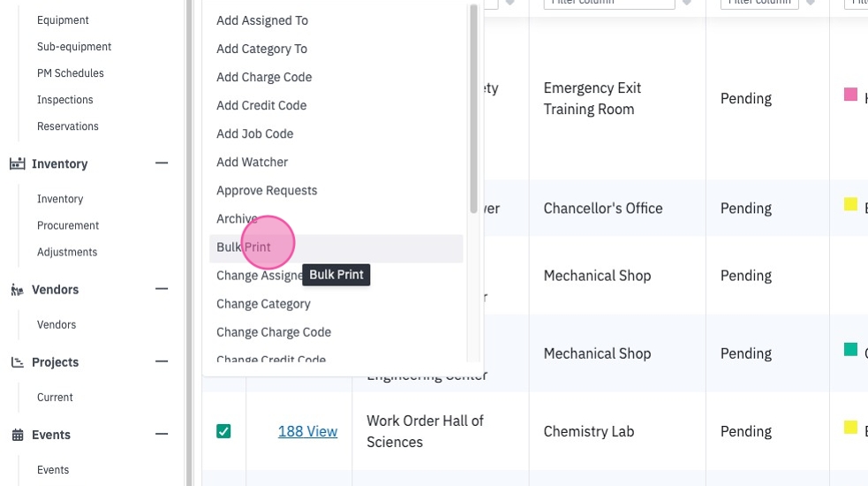Click the yellow square in Chemistry Lab row
Screen dimensions: 868x486
point(850,428)
